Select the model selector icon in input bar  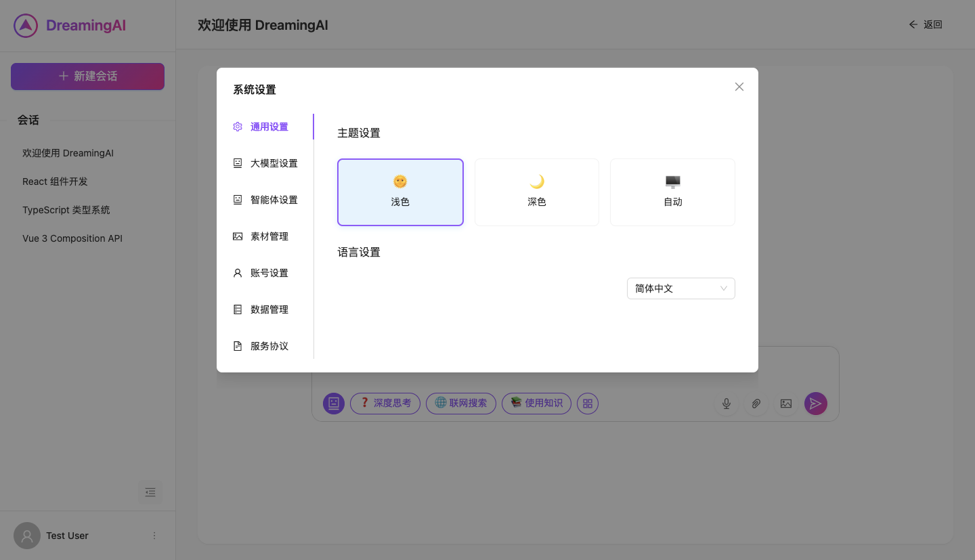[x=334, y=403]
